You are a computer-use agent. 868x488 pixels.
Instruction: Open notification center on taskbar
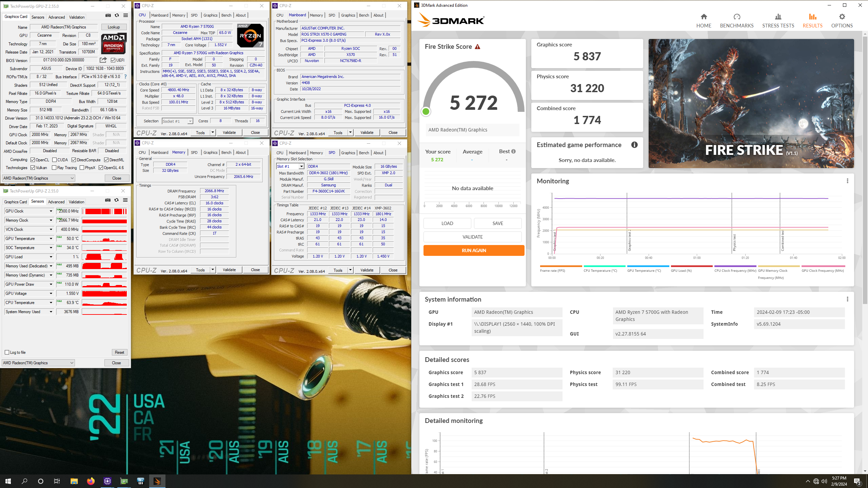857,481
